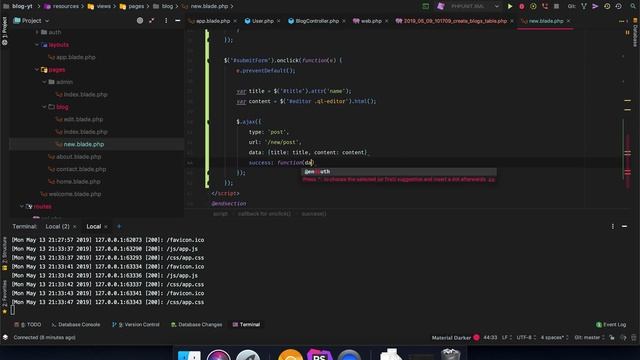Minimize the Terminal tool window
This screenshot has width=640, height=360.
pyautogui.click(x=624, y=226)
